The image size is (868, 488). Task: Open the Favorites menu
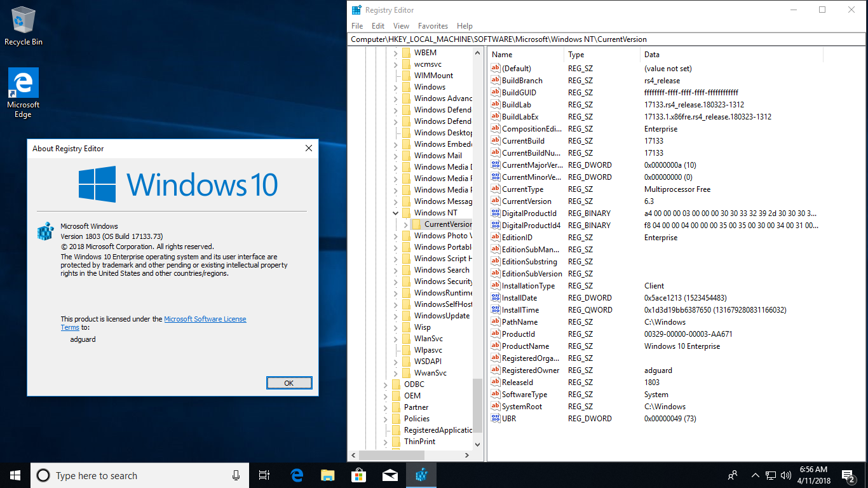(x=433, y=26)
